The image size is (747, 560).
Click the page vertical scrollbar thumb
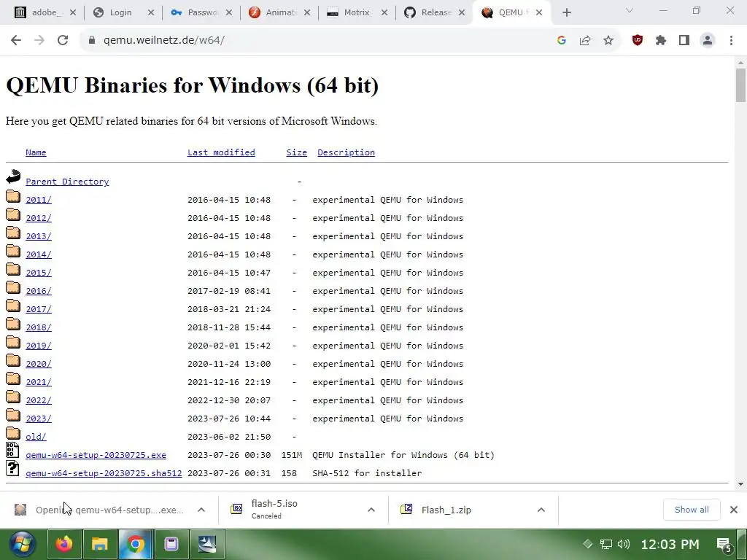coord(740,85)
